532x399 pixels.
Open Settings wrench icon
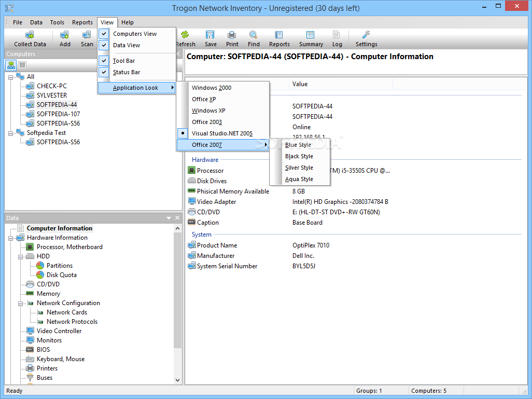(366, 35)
